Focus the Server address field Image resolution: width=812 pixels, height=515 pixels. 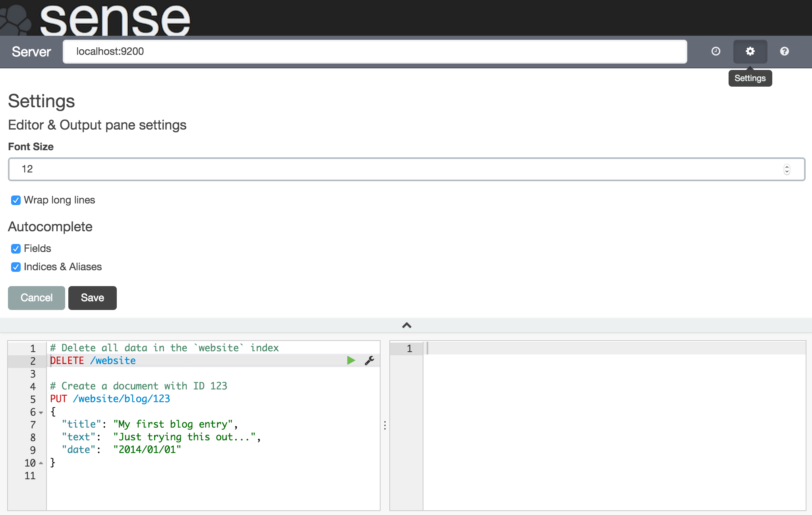pos(375,52)
